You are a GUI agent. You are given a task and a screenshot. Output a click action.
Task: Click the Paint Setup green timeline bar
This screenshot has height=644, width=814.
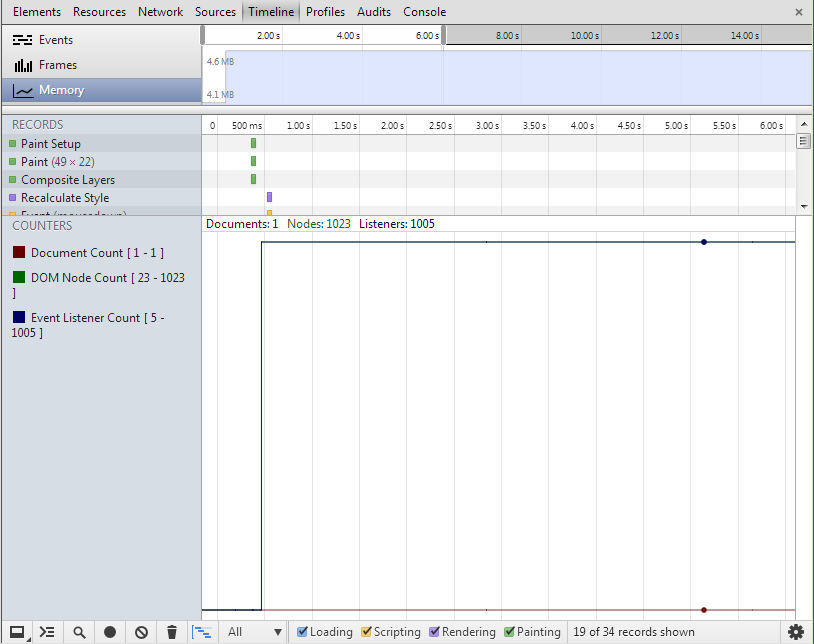click(x=253, y=143)
